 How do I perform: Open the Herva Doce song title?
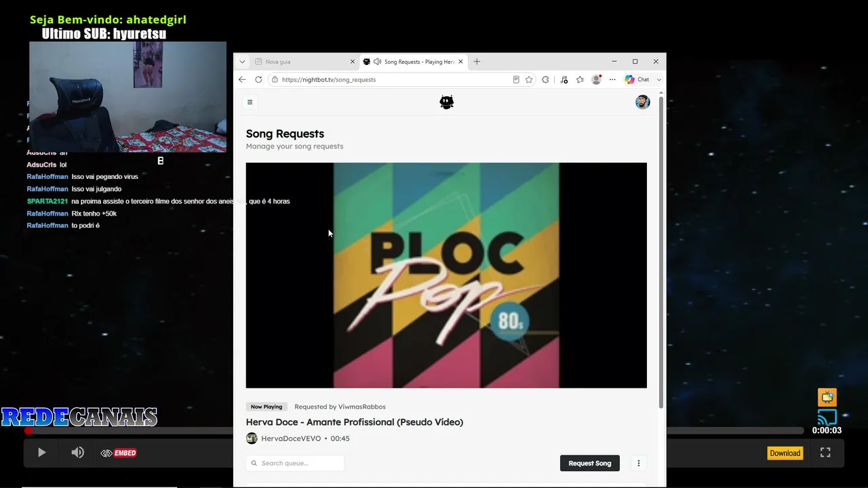point(355,422)
